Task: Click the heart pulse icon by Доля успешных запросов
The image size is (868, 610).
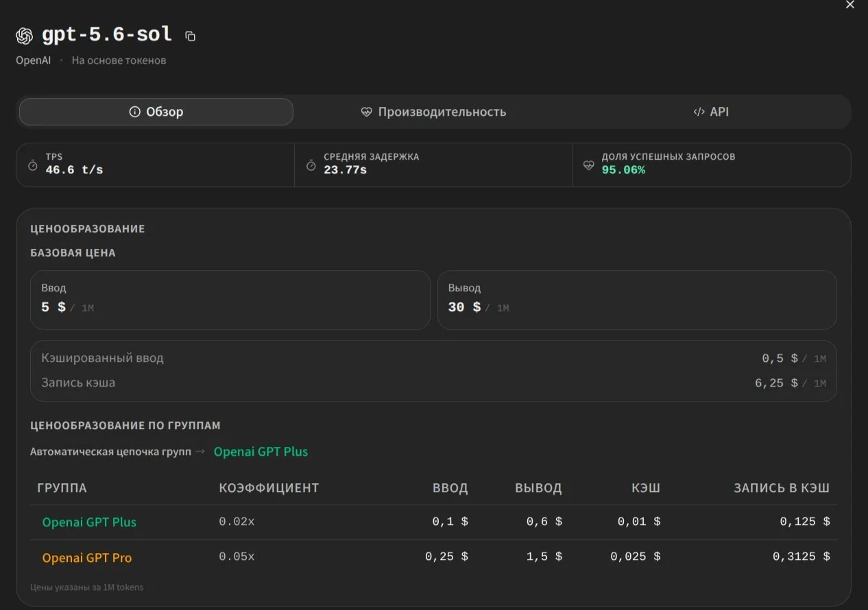Action: point(588,165)
